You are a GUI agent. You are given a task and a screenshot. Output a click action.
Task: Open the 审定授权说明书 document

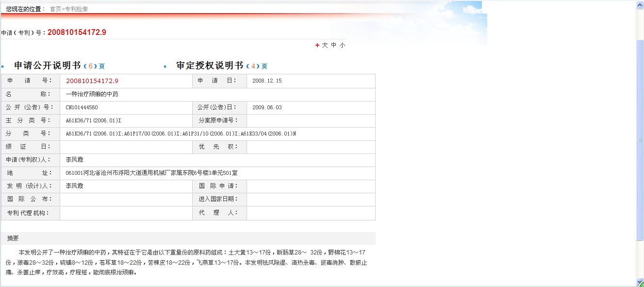point(210,66)
